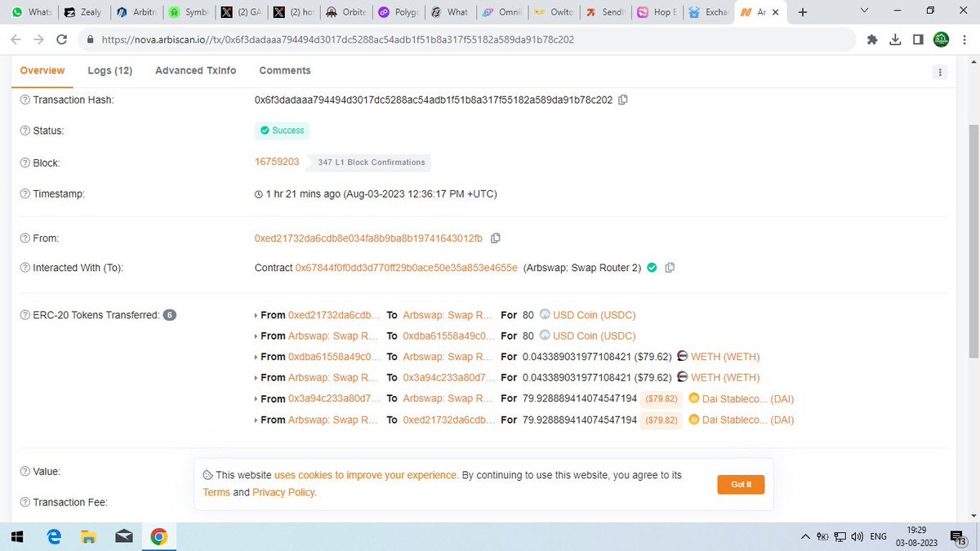Open the tab search dropdown arrow
Screen dimensions: 980x551
(865, 11)
